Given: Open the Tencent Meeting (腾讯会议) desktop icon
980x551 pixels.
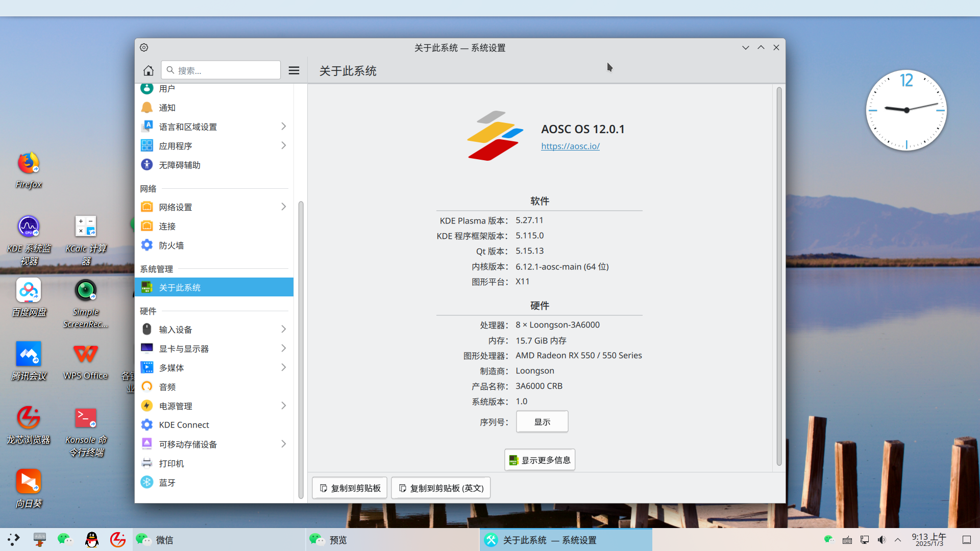Looking at the screenshot, I should click(29, 361).
